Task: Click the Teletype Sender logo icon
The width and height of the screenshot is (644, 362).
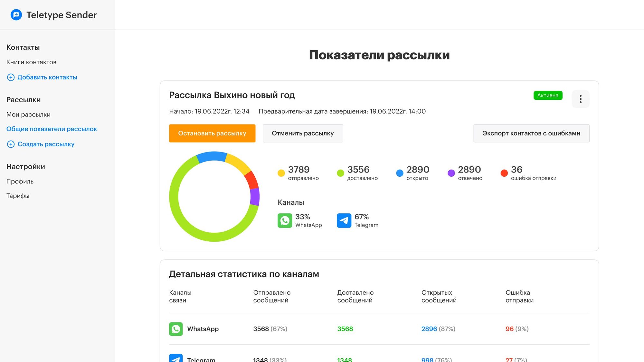Action: tap(16, 15)
